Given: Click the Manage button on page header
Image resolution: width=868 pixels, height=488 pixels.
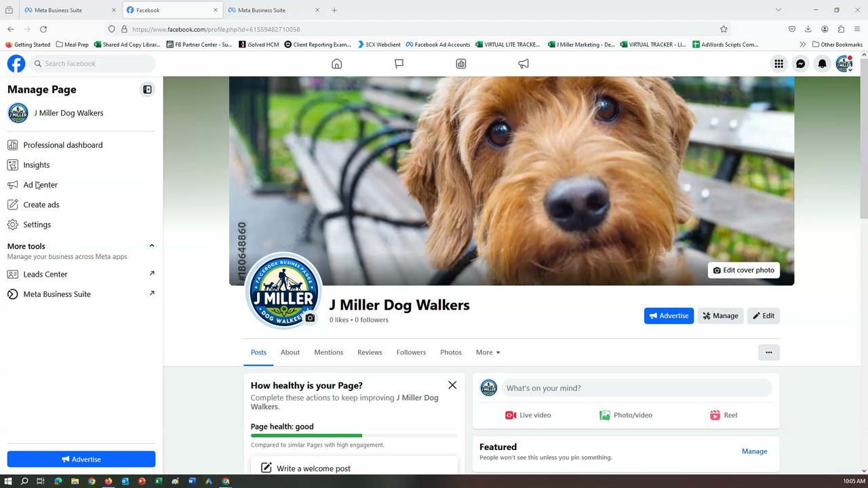Looking at the screenshot, I should click(720, 316).
